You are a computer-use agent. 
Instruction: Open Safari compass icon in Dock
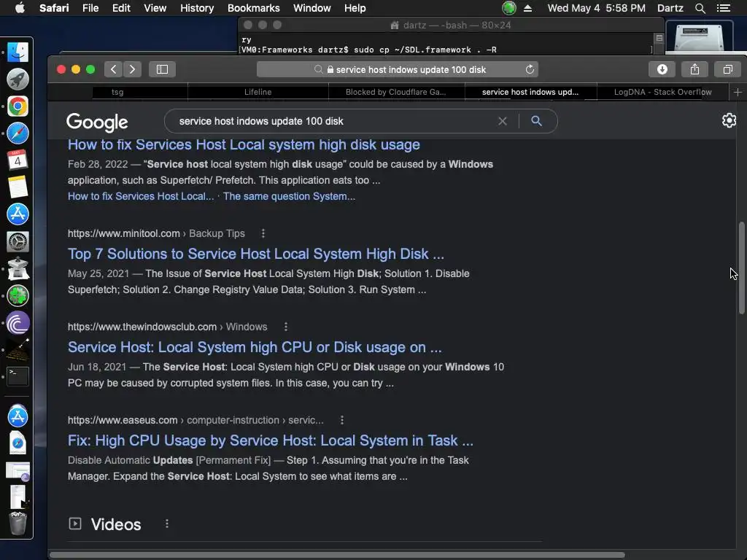[18, 133]
